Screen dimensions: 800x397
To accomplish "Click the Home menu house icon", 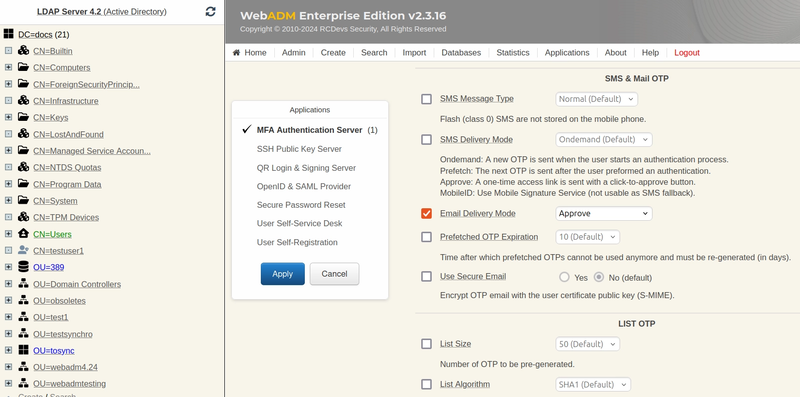I will (236, 53).
